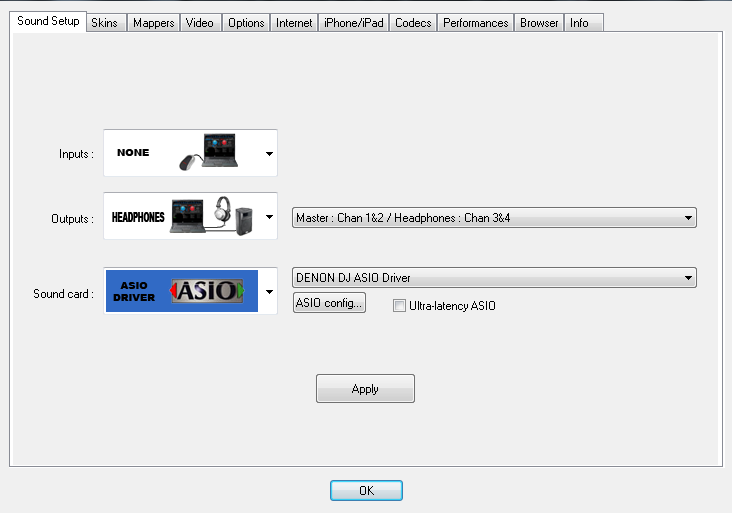Click the blue ASIO driver logo
Image resolution: width=732 pixels, height=513 pixels.
pos(182,291)
